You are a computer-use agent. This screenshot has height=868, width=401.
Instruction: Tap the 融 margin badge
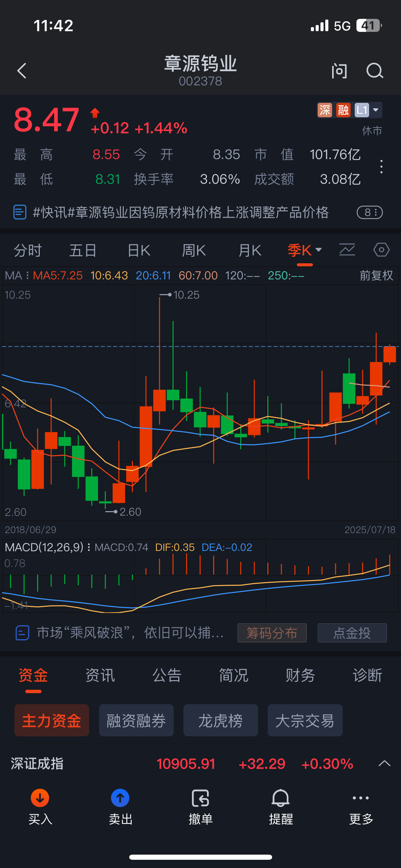coord(343,110)
